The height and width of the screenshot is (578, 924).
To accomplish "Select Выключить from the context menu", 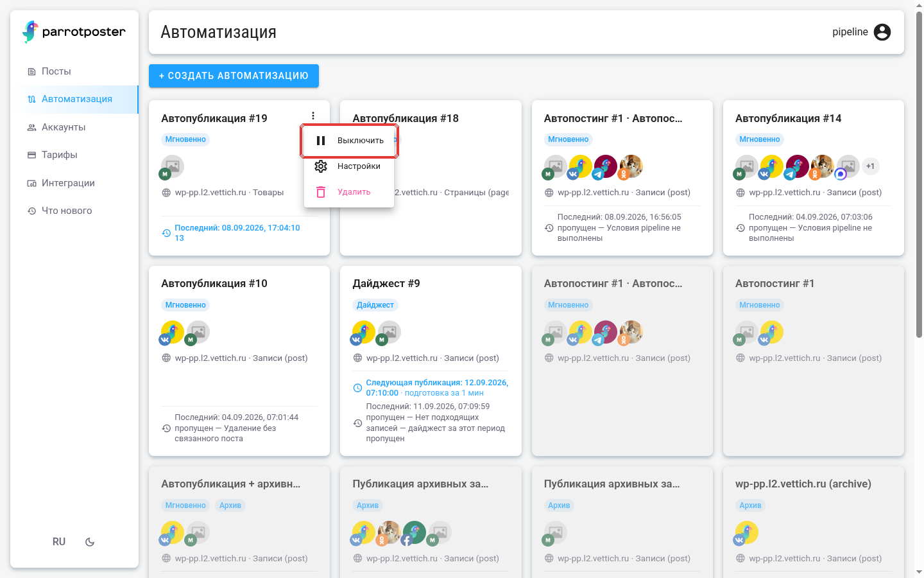I will tap(349, 141).
